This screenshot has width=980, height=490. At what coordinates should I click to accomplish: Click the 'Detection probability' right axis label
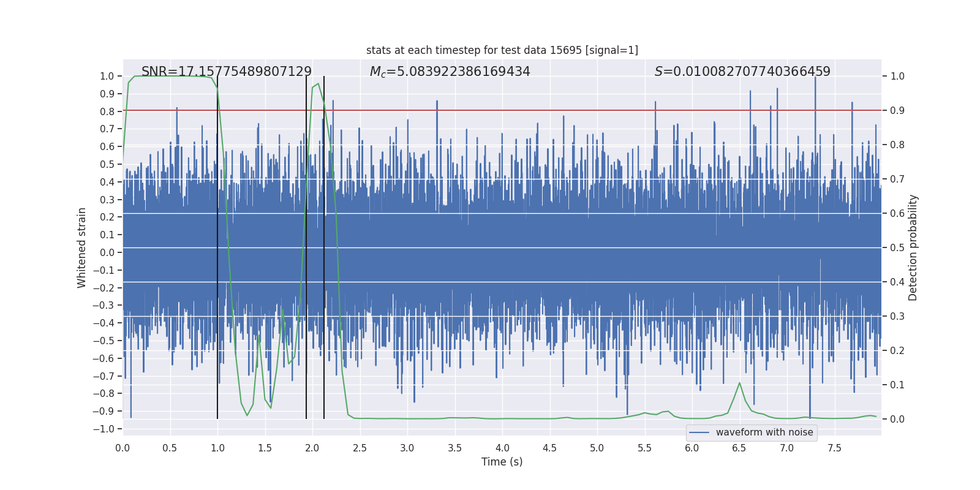pyautogui.click(x=913, y=247)
